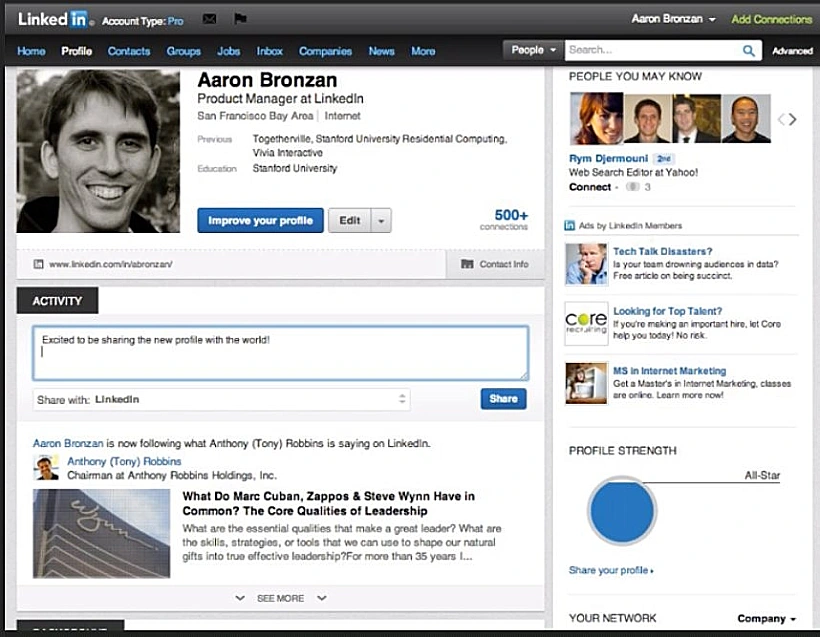Expand the See More section
Viewport: 820px width, 637px height.
[x=280, y=597]
